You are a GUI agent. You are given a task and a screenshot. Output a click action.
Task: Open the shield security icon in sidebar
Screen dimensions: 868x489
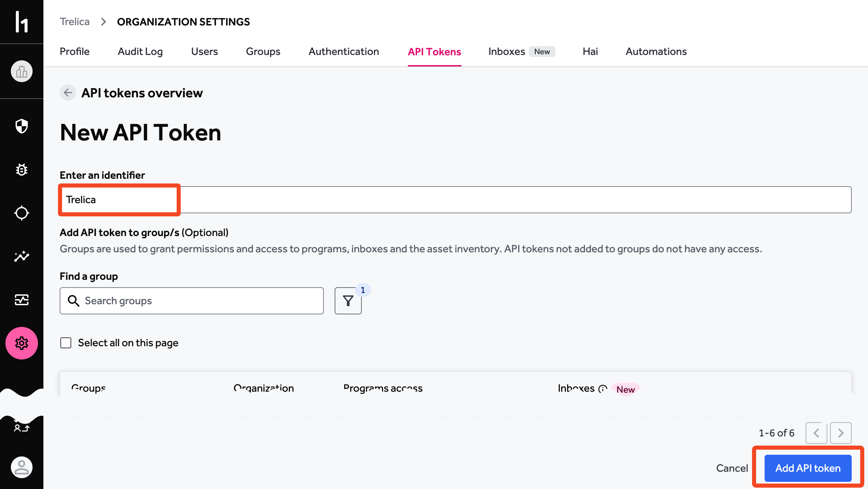(x=22, y=126)
